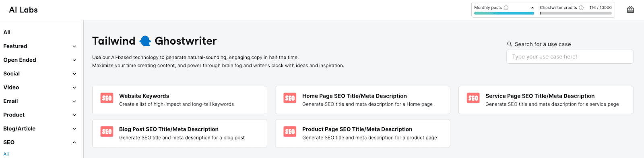Select All in the sidebar top
The width and height of the screenshot is (644, 158).
tap(7, 32)
